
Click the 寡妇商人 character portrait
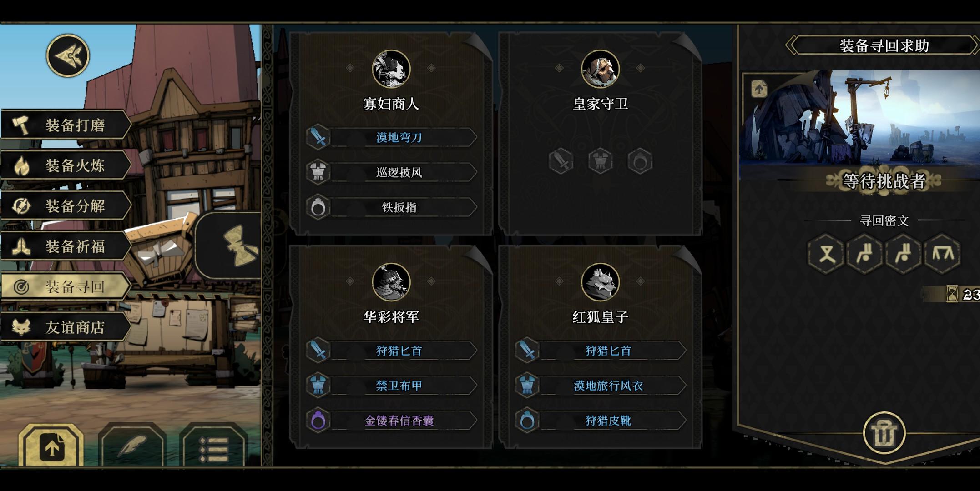pyautogui.click(x=391, y=69)
